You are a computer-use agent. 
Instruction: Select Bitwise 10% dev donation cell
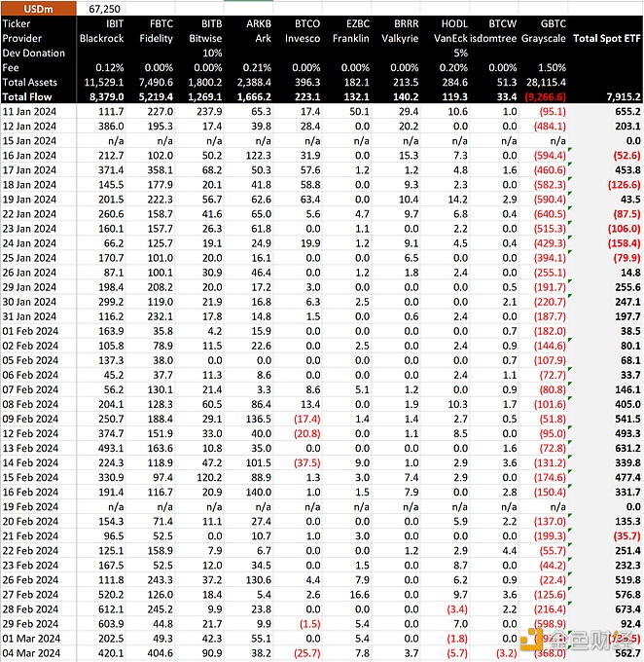[x=212, y=54]
